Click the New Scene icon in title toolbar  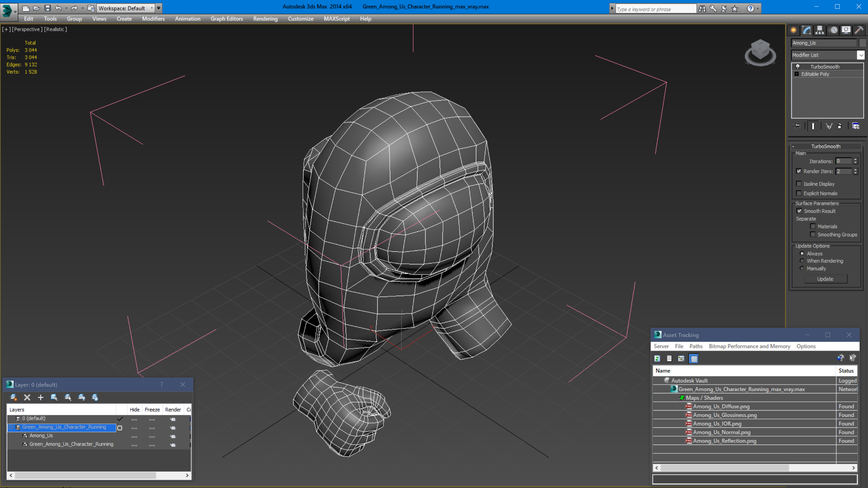click(26, 8)
